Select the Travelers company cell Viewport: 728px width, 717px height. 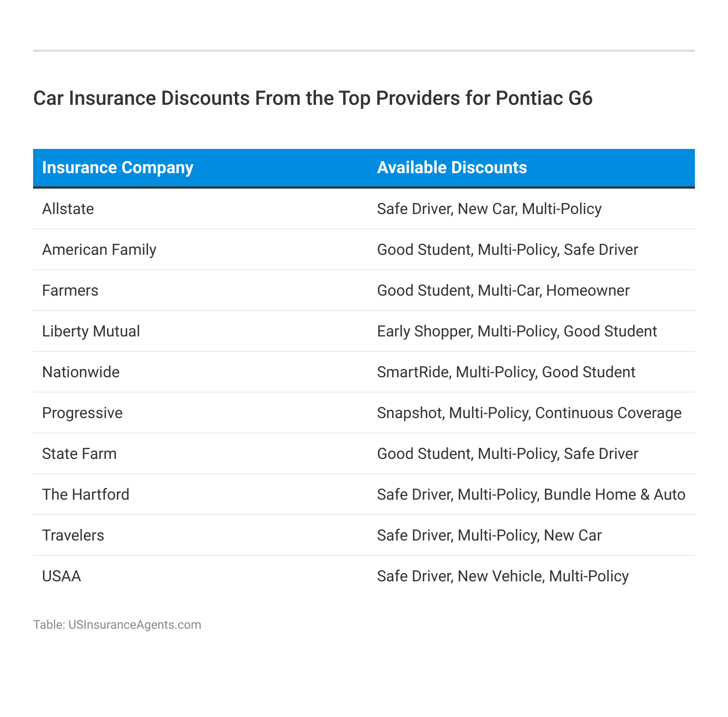[x=73, y=535]
